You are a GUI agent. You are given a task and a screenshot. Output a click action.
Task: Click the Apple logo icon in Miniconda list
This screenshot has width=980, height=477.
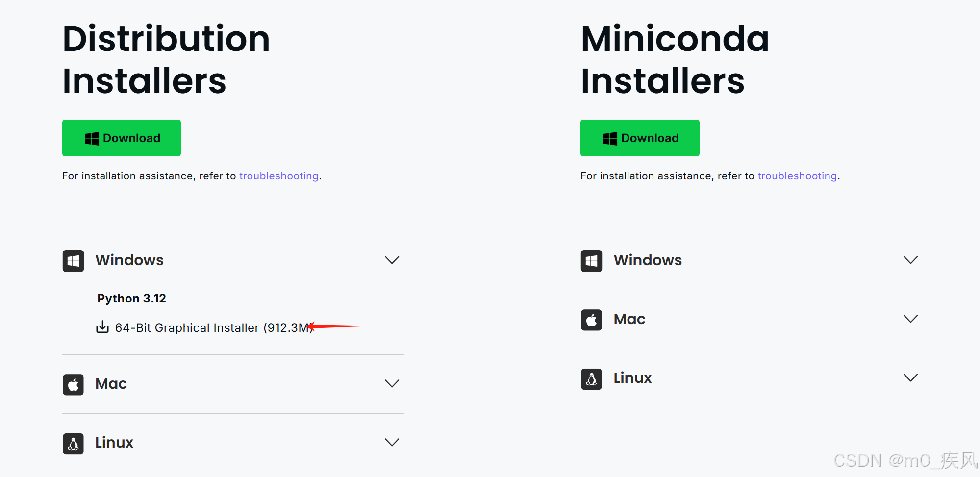coord(592,320)
